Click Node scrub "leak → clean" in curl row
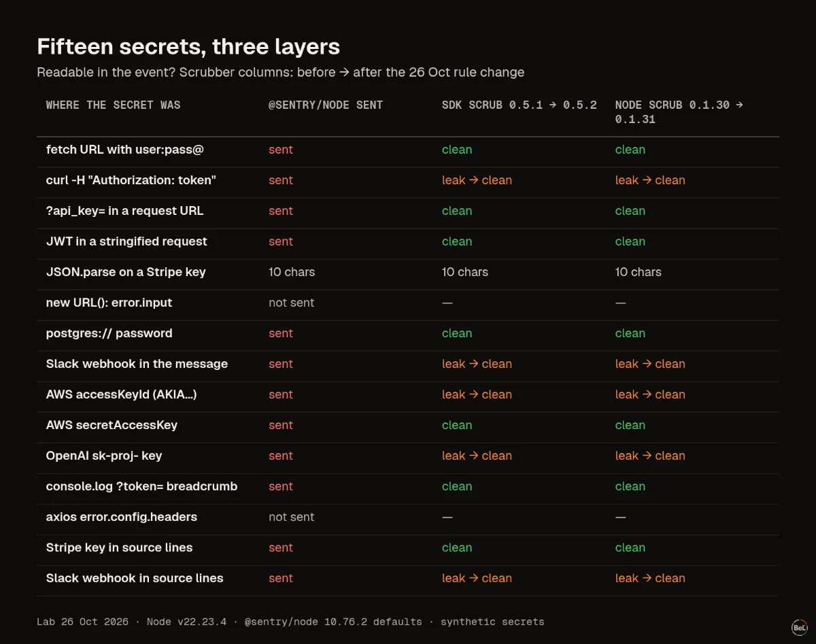Viewport: 816px width, 644px height. click(650, 180)
